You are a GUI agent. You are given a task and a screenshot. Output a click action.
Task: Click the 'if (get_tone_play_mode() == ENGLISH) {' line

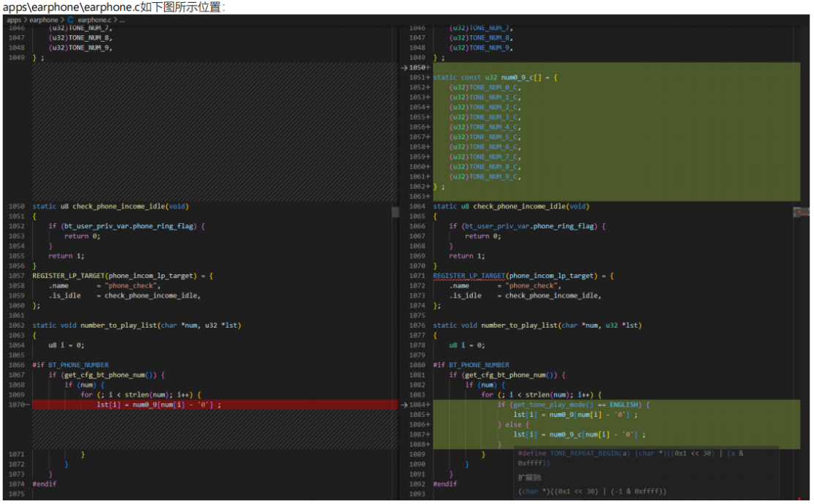click(574, 405)
